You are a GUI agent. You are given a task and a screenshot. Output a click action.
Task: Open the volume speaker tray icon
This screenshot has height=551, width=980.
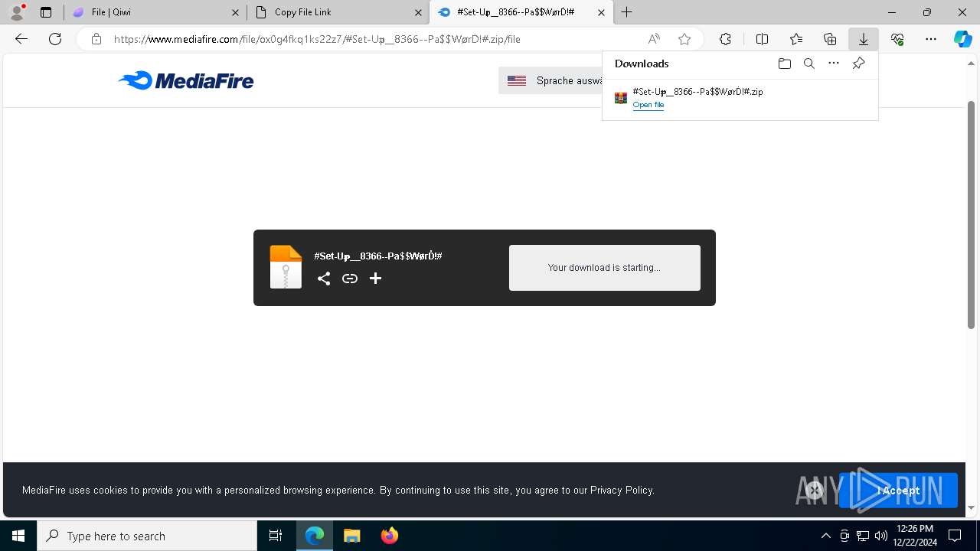coord(881,536)
